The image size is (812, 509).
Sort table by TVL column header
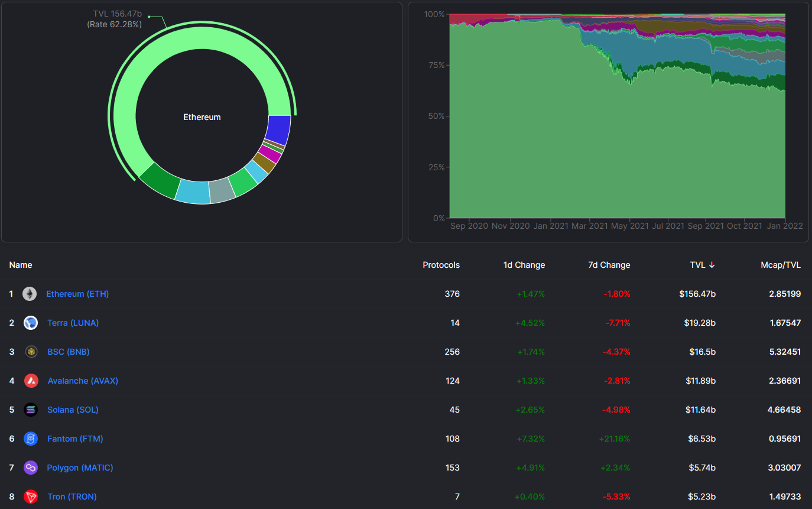pos(702,265)
